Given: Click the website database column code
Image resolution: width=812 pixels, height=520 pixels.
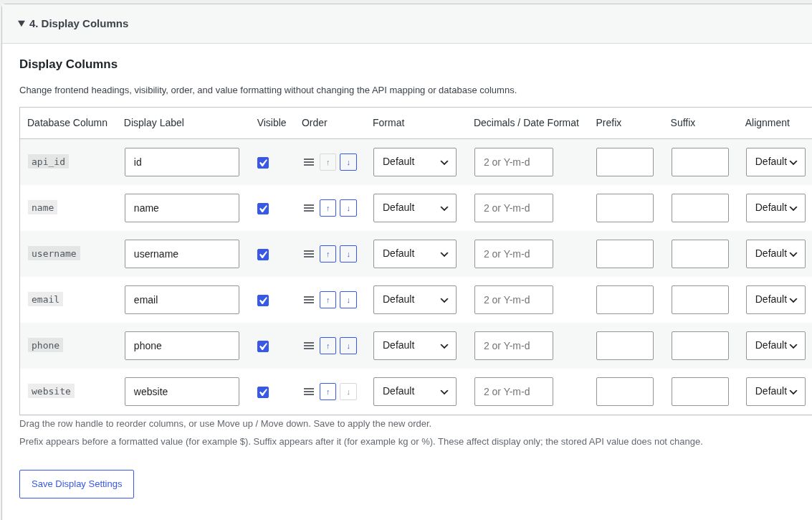Looking at the screenshot, I should coord(51,391).
